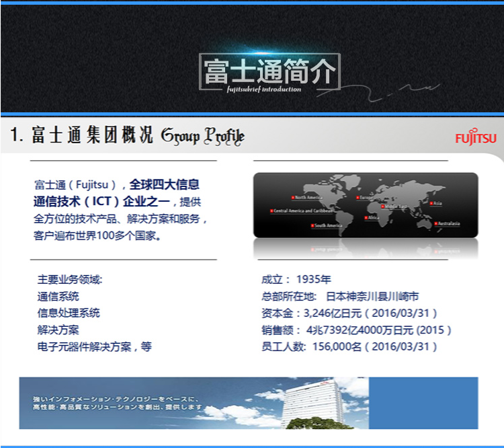Click '通信技术（ICT）企业之一' text
The image size is (504, 448).
point(101,202)
